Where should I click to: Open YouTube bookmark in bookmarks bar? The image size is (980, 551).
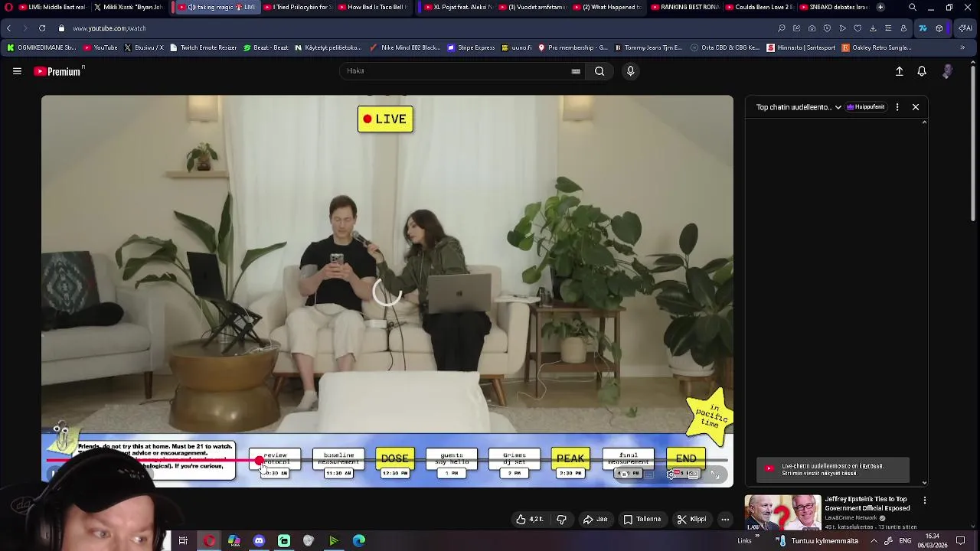100,47
